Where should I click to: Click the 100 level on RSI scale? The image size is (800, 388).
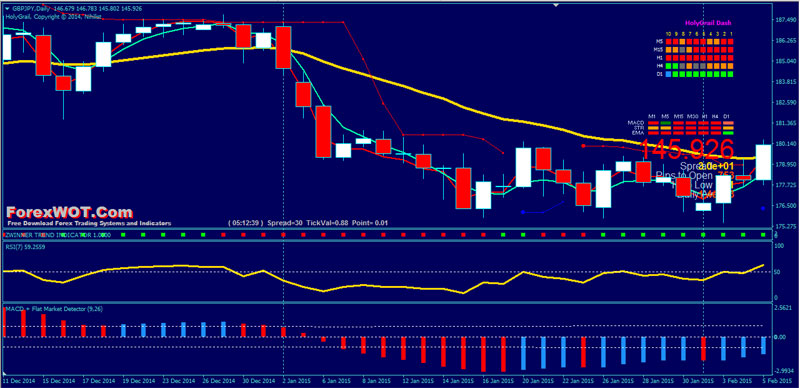pos(779,246)
